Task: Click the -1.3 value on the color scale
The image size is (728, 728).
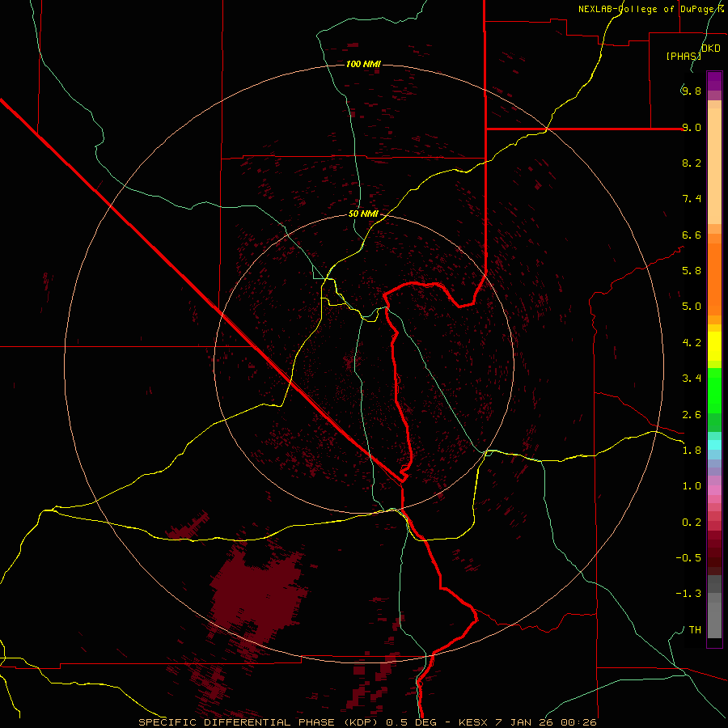Action: pyautogui.click(x=688, y=594)
